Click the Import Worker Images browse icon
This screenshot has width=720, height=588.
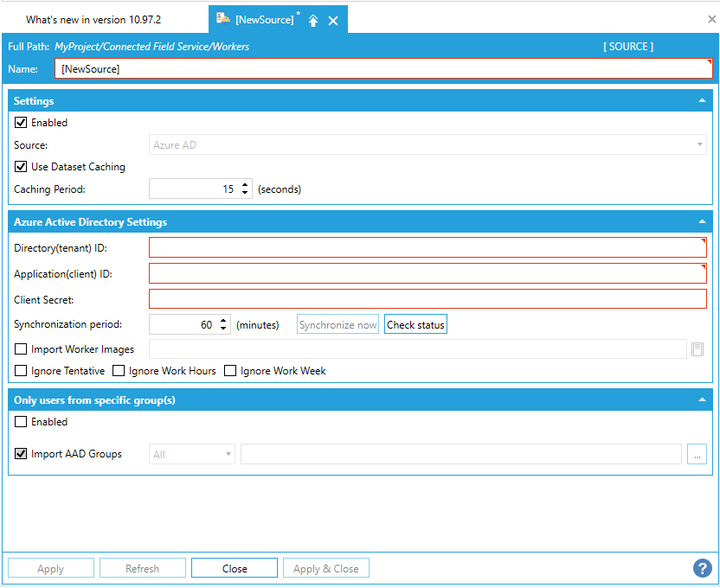pyautogui.click(x=697, y=349)
